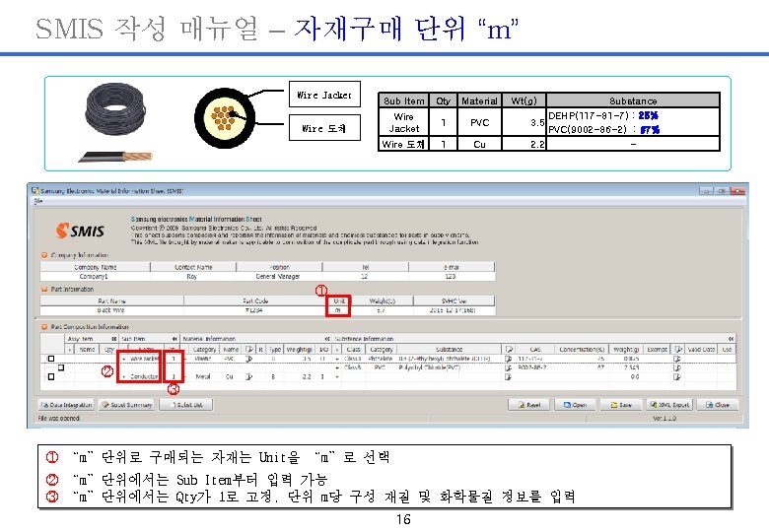This screenshot has height=532, width=769.
Task: Minimize the SMIS window
Action: (706, 191)
